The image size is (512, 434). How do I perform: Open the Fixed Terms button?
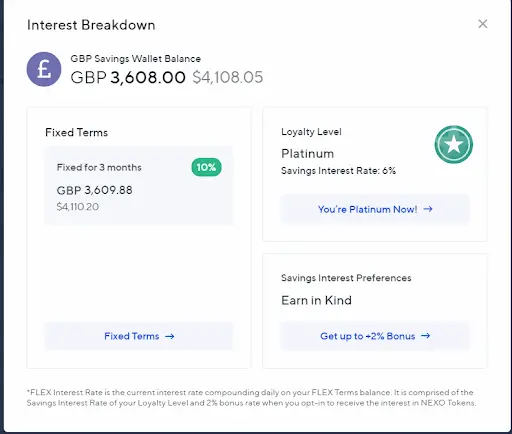click(139, 336)
